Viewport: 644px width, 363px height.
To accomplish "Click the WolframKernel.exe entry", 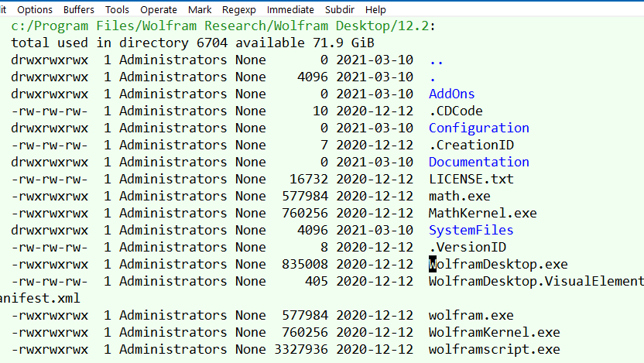I will [494, 332].
